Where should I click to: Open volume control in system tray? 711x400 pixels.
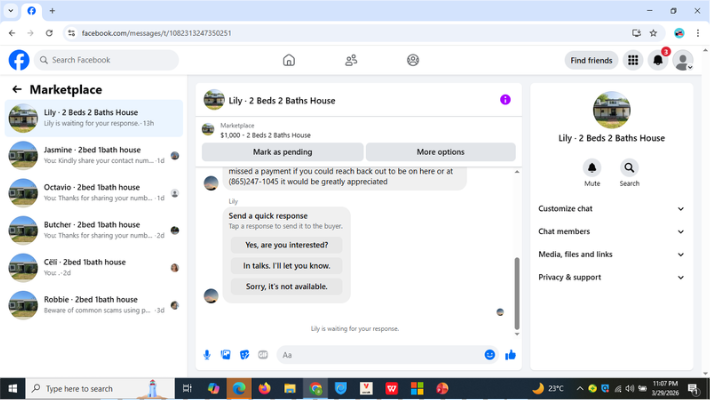630,389
